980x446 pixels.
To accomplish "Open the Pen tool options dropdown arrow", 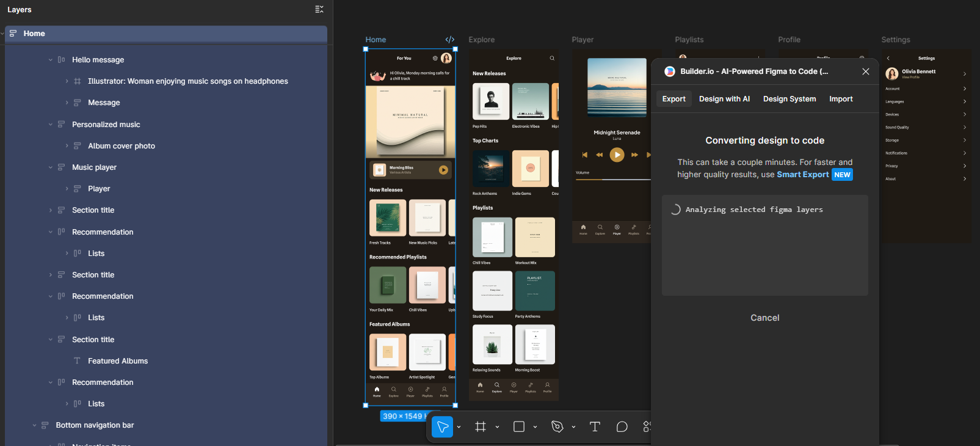I will pos(573,427).
